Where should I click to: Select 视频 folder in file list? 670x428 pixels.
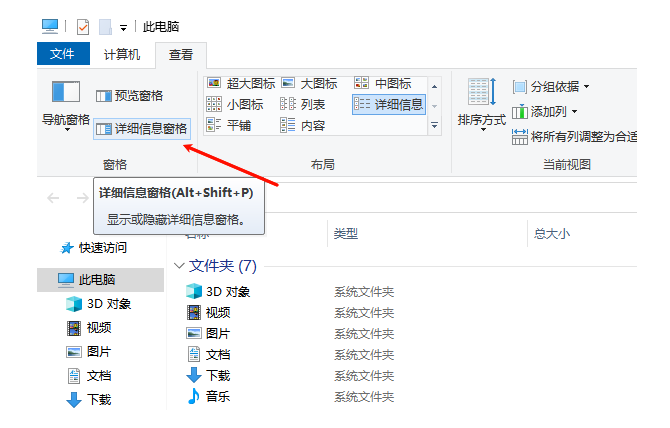pos(209,313)
